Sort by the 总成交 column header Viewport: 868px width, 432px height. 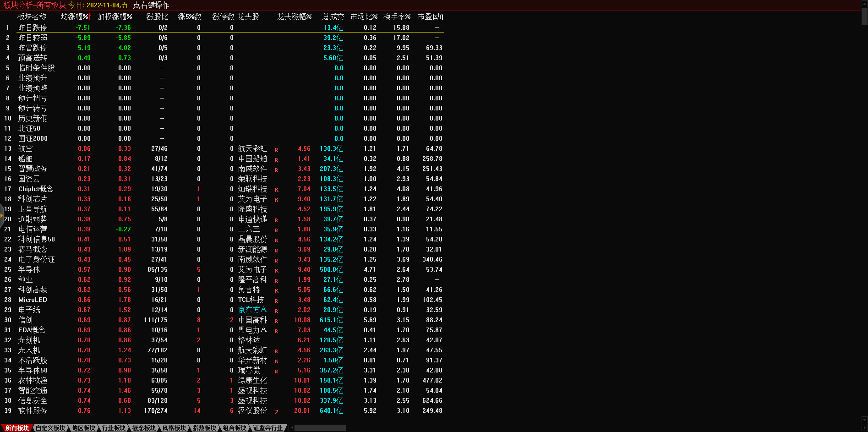pyautogui.click(x=333, y=16)
